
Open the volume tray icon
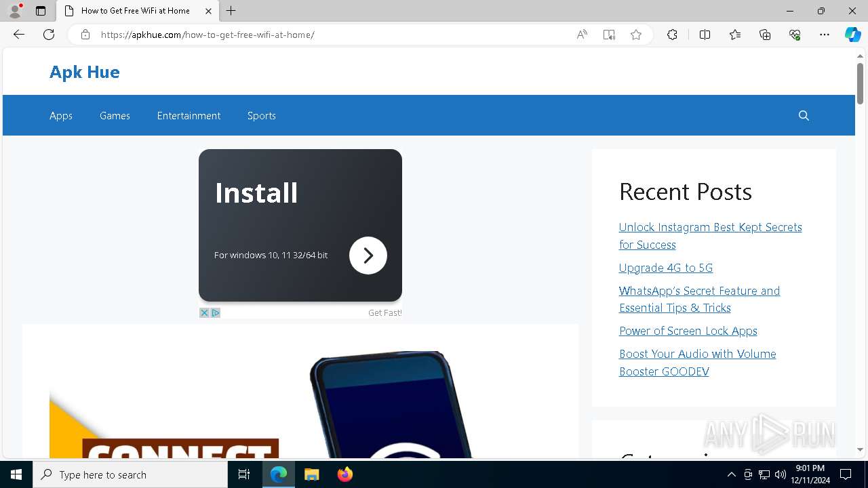click(x=780, y=474)
